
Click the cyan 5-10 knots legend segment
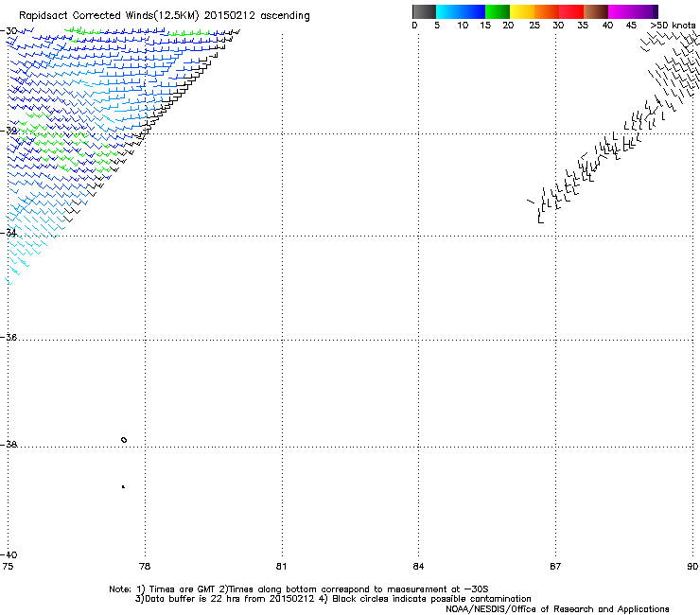click(x=448, y=11)
